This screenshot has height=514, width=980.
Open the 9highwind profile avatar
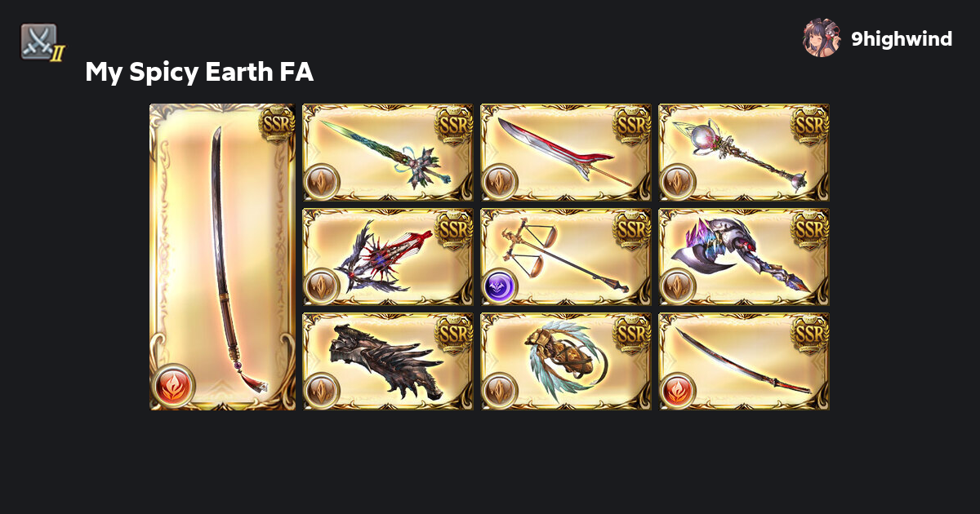click(822, 38)
